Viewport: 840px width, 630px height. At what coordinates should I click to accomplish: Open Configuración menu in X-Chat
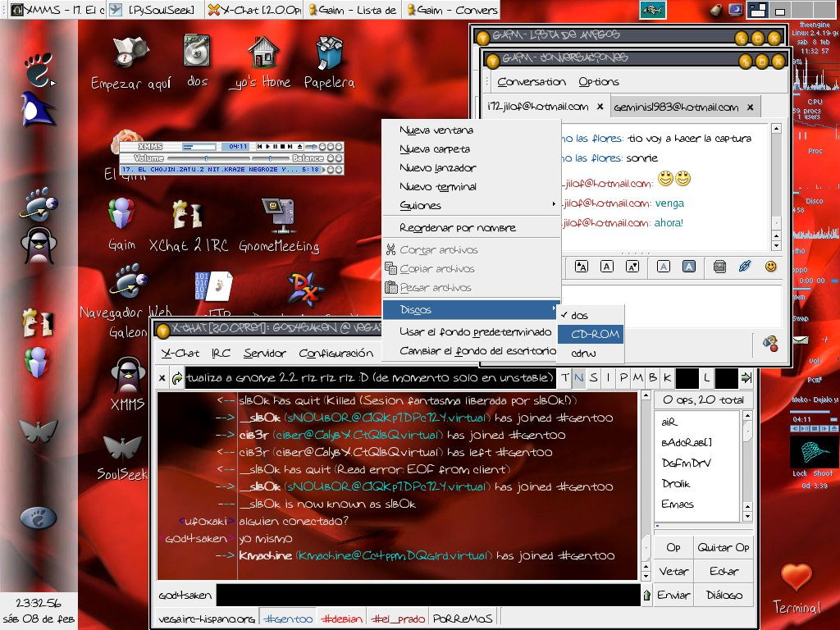336,353
